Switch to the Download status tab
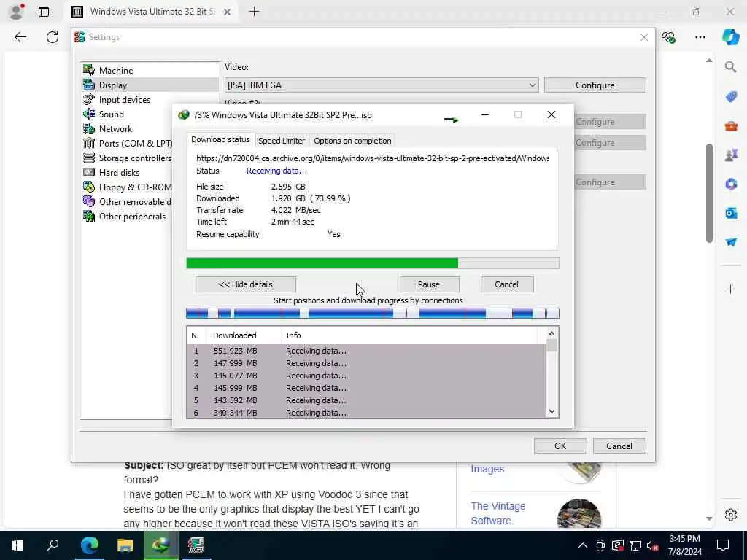Viewport: 747px width, 560px height. [220, 139]
